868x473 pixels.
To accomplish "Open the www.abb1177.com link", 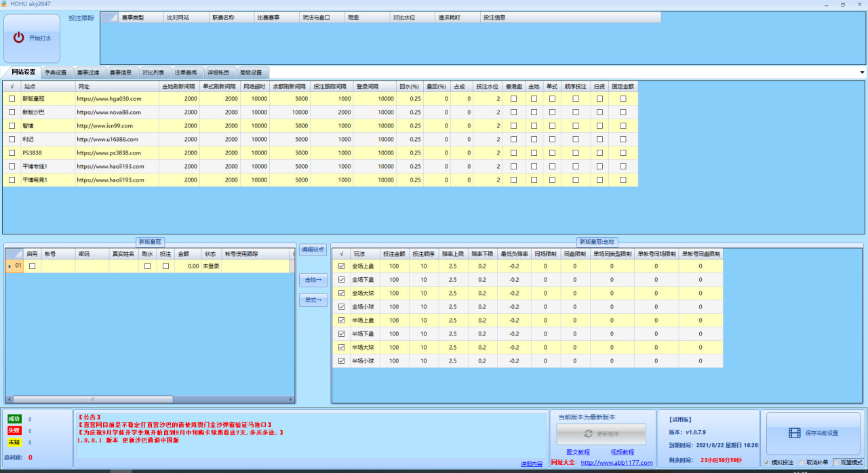I will click(x=616, y=463).
